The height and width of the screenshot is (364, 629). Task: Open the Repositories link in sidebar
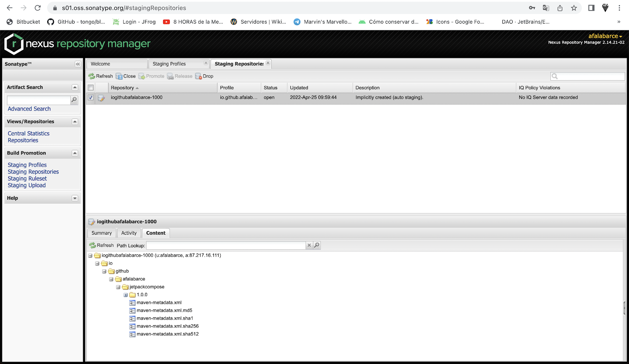pyautogui.click(x=23, y=140)
